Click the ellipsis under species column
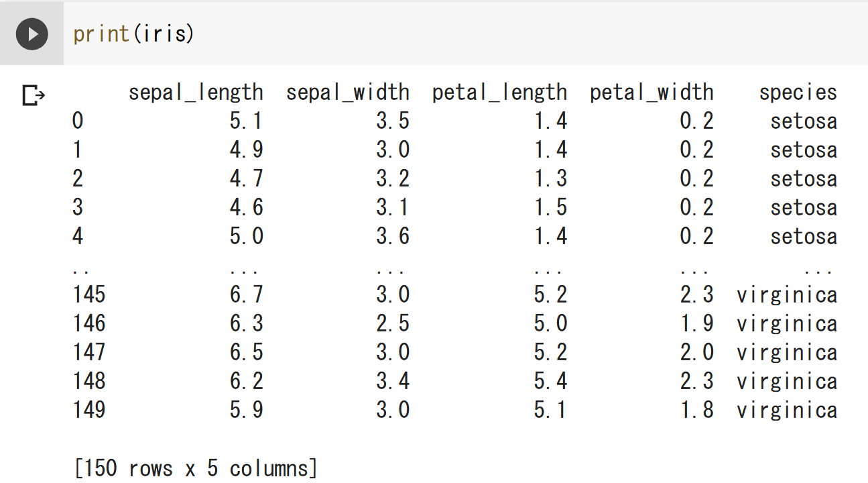The image size is (868, 483). coord(818,271)
